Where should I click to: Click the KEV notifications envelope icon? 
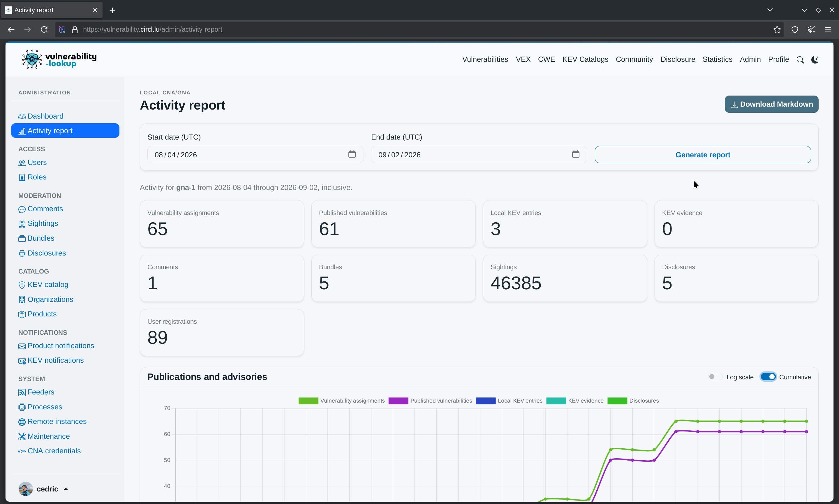point(22,361)
